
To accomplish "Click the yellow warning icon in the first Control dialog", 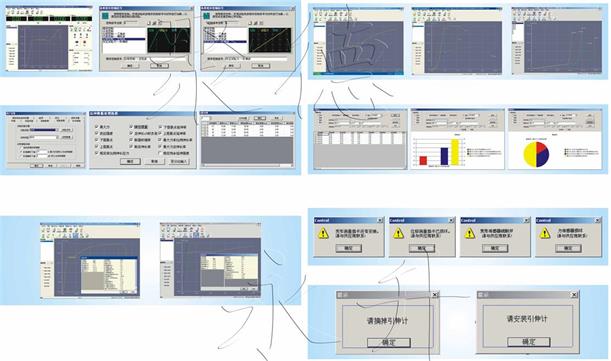I will coord(323,233).
